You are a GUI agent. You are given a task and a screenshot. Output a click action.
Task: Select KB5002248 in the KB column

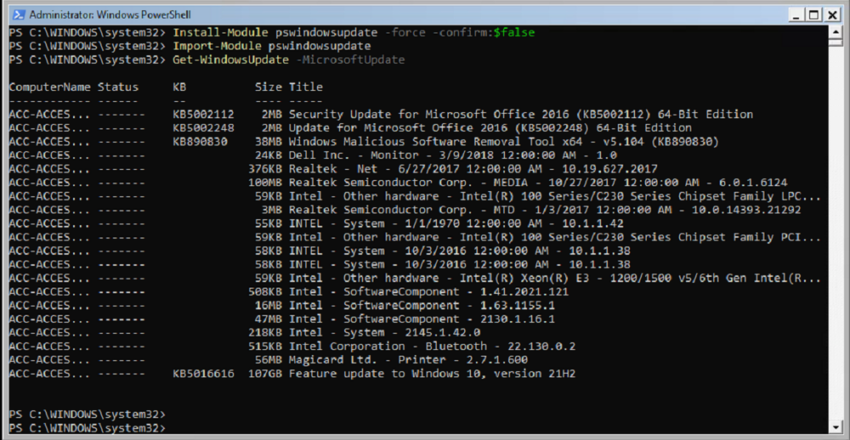203,128
